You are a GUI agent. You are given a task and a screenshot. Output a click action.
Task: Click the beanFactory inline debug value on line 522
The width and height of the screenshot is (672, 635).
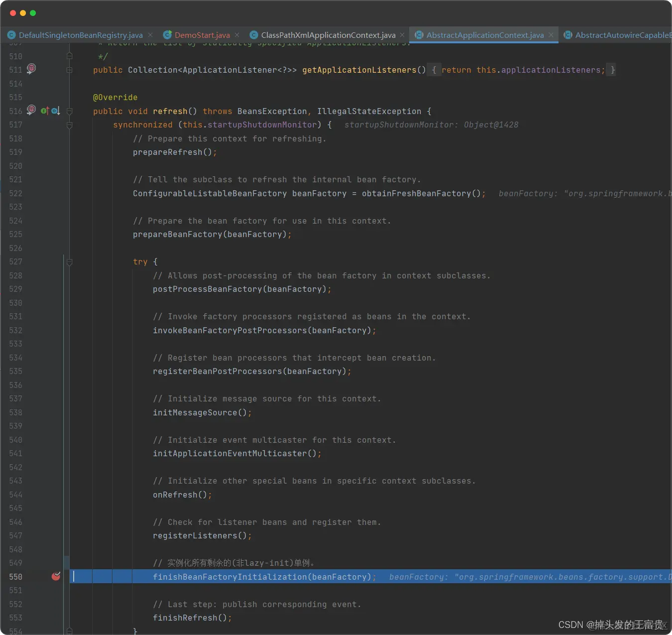[x=585, y=193]
